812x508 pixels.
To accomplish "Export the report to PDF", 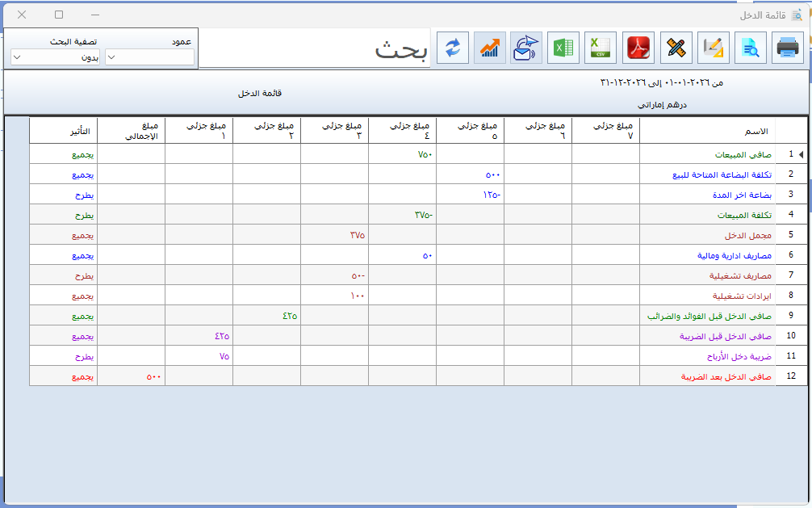I will (x=638, y=48).
